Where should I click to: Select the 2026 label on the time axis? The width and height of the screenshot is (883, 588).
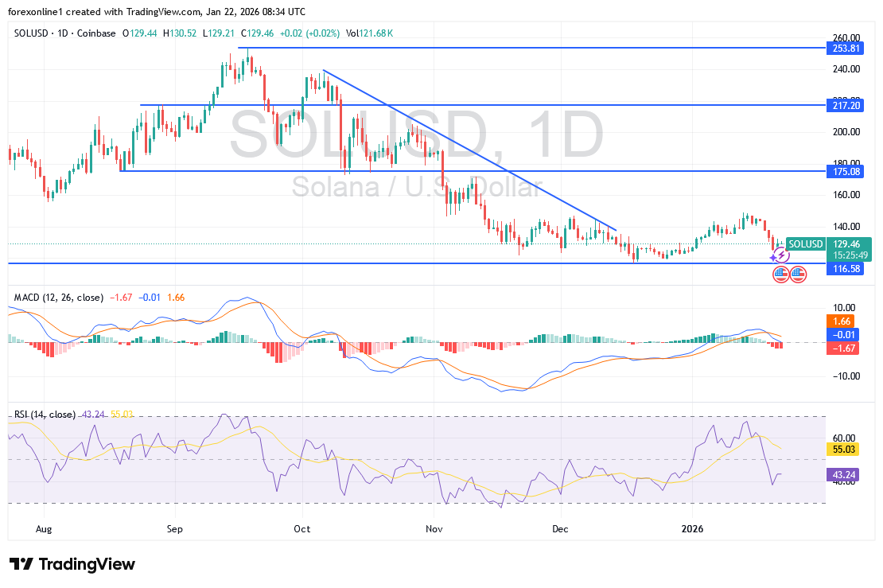pyautogui.click(x=693, y=528)
